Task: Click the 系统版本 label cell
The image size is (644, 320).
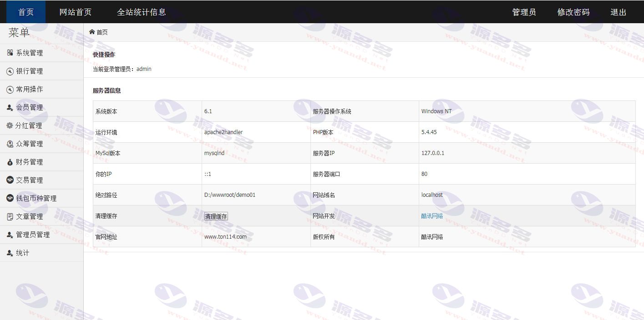Action: [147, 111]
